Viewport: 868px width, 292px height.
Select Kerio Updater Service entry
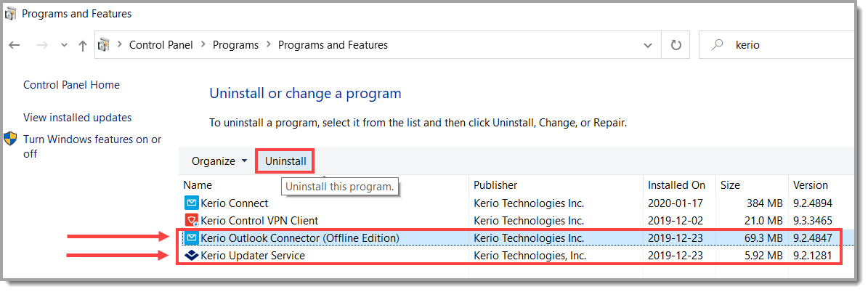click(253, 256)
